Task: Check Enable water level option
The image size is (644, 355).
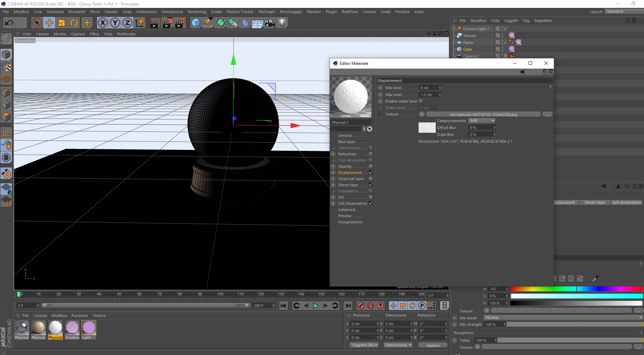Action: 421,101
